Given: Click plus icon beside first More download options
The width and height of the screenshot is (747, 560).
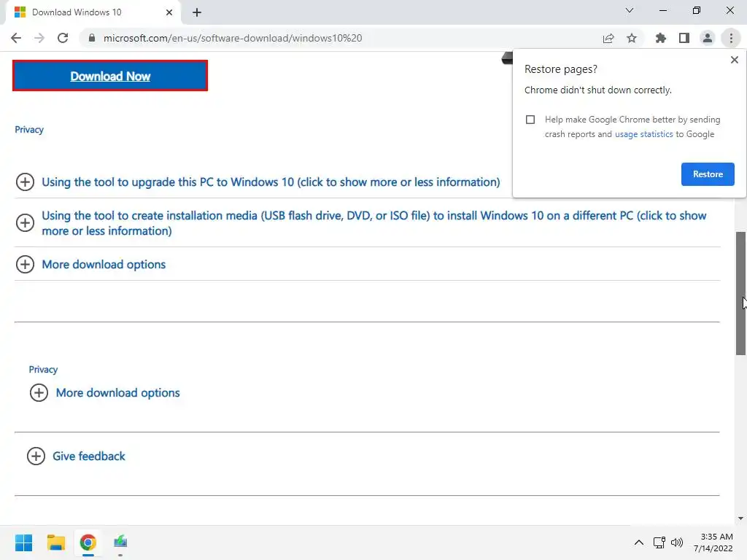Looking at the screenshot, I should click(x=25, y=264).
